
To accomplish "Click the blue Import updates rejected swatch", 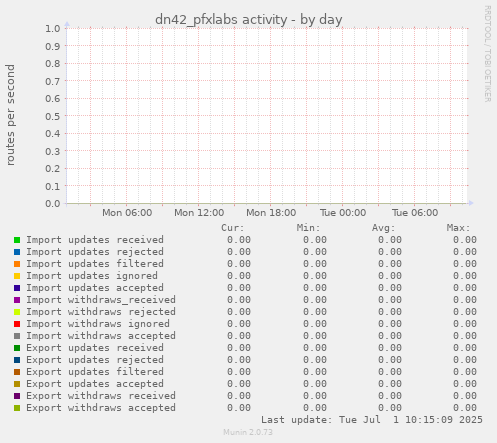I will point(17,252).
